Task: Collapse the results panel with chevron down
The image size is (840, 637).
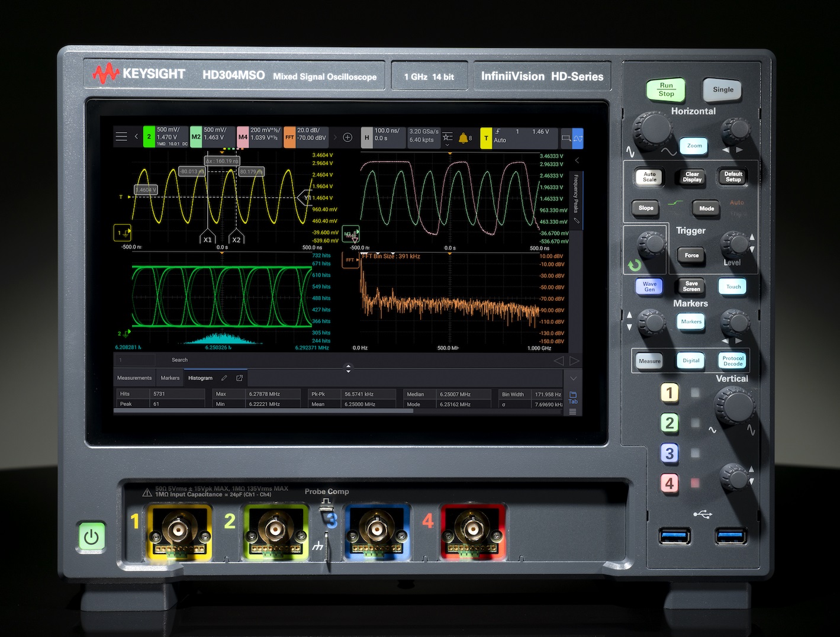Action: click(572, 378)
